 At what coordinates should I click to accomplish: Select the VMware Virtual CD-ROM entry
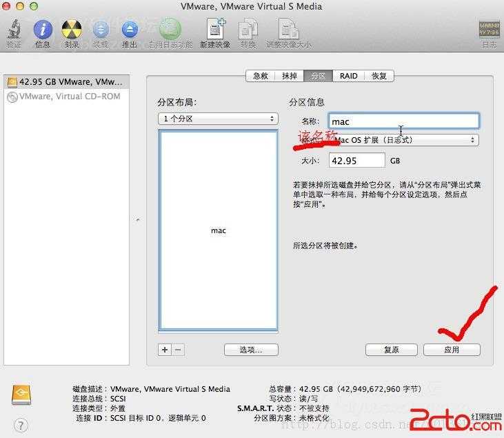click(x=67, y=97)
